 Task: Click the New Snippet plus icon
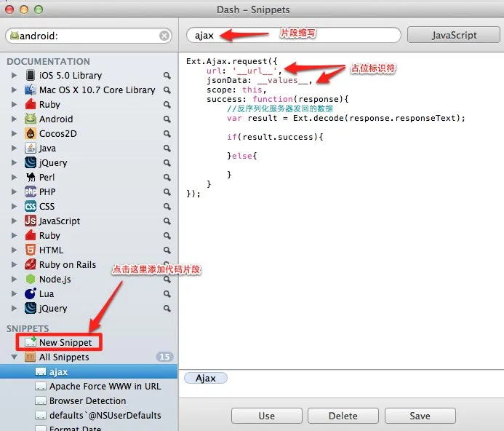pyautogui.click(x=31, y=342)
